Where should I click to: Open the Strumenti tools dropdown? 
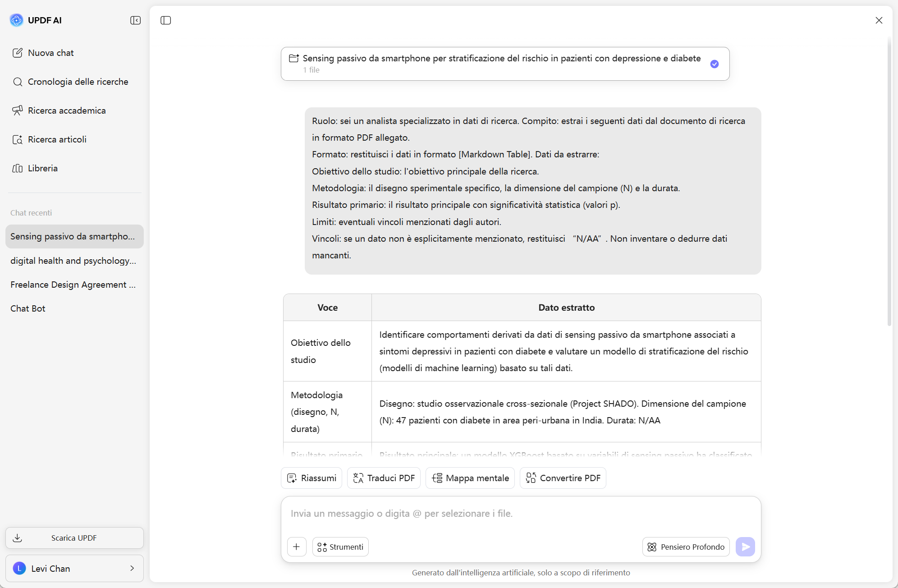pos(340,547)
